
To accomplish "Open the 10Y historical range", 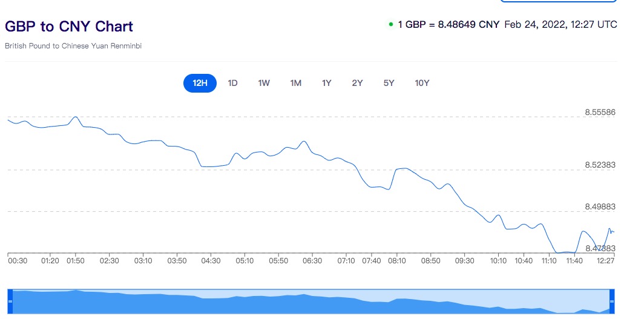I will pos(422,83).
